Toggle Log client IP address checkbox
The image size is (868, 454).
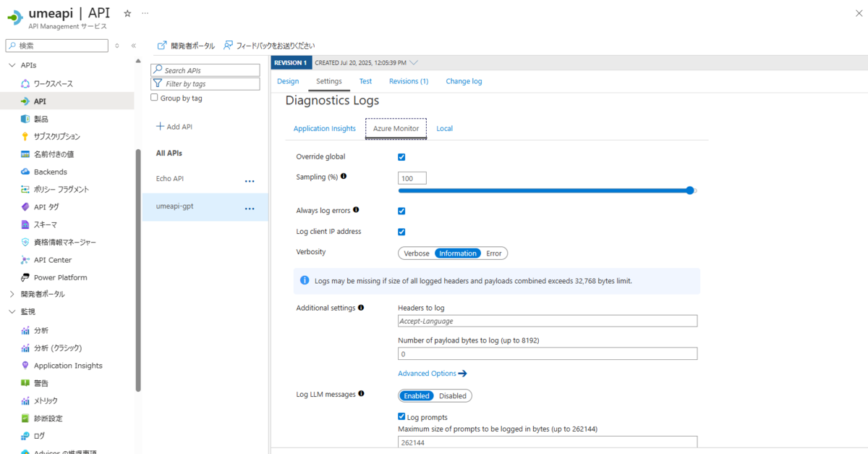[x=401, y=232]
